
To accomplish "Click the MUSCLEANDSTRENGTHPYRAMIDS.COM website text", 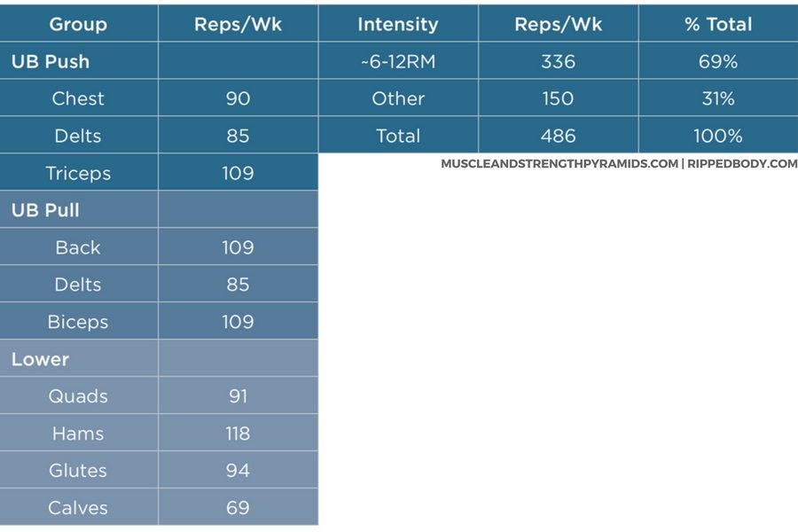I will [559, 164].
